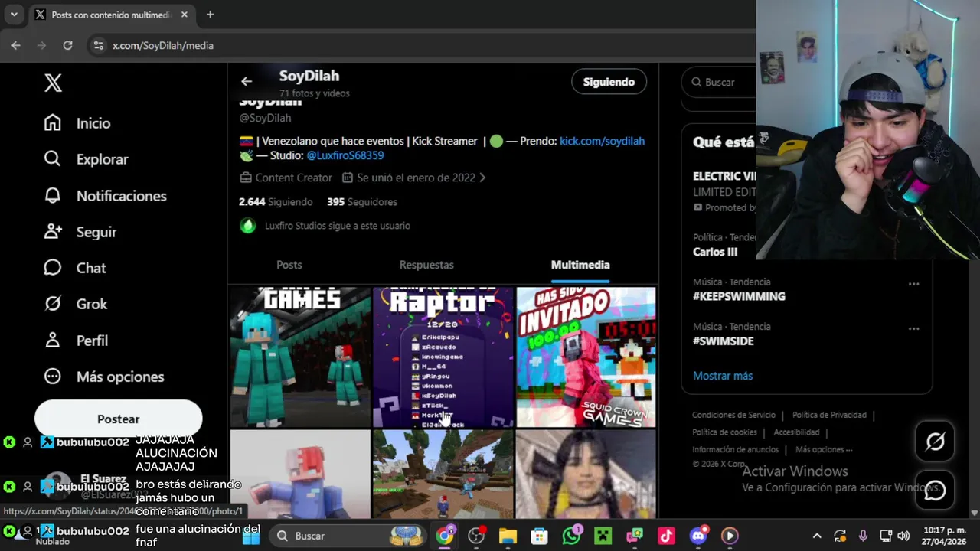Screen dimensions: 980x551
Task: Open Información de anuncios footer link
Action: [735, 449]
